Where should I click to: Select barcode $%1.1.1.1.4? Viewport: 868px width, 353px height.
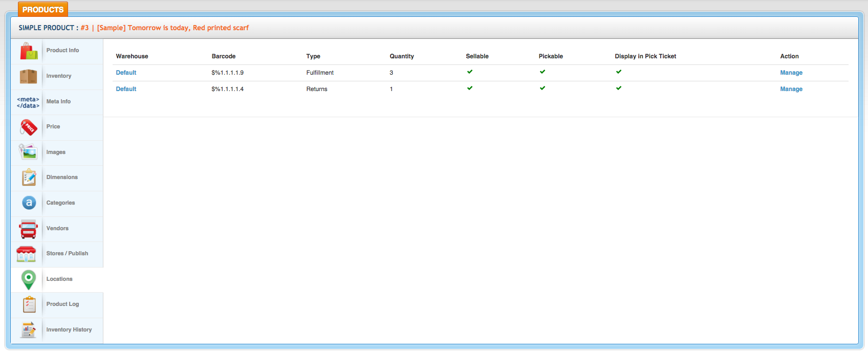click(228, 89)
